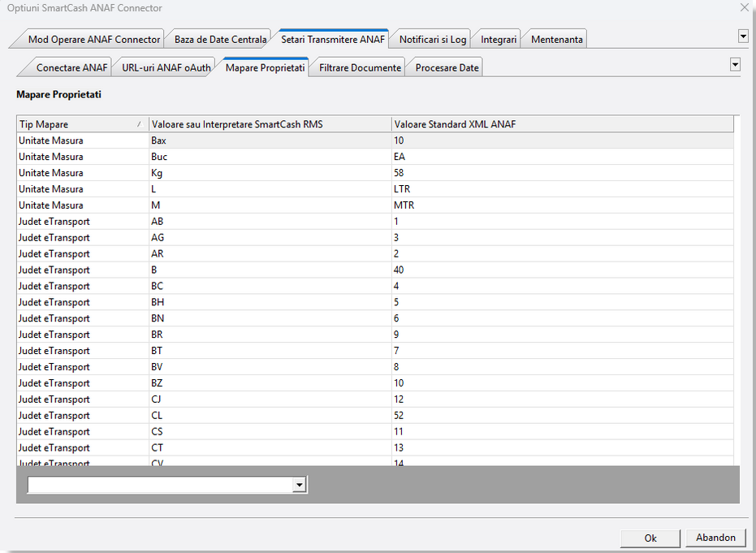Image resolution: width=756 pixels, height=553 pixels.
Task: Open the Mentenanta tab
Action: [556, 40]
